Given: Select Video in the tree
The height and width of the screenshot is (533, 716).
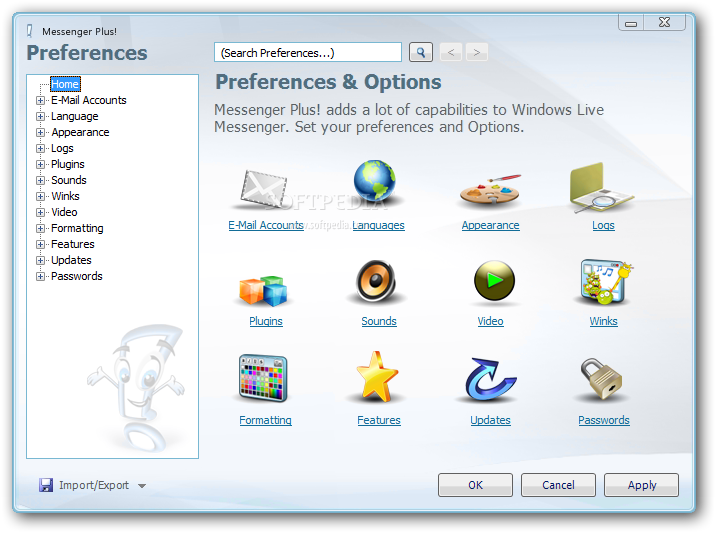Looking at the screenshot, I should 64,212.
